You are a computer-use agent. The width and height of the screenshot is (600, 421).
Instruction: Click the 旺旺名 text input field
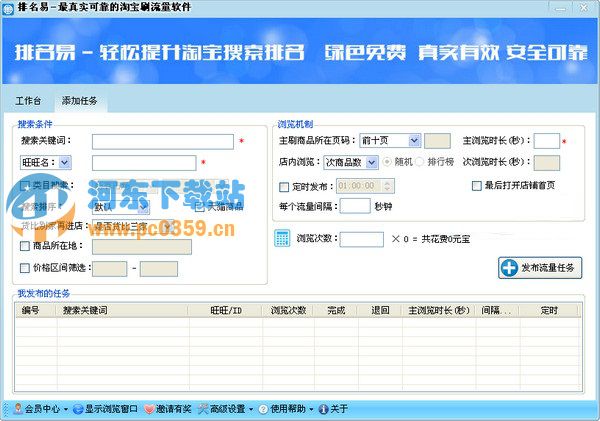click(x=144, y=163)
